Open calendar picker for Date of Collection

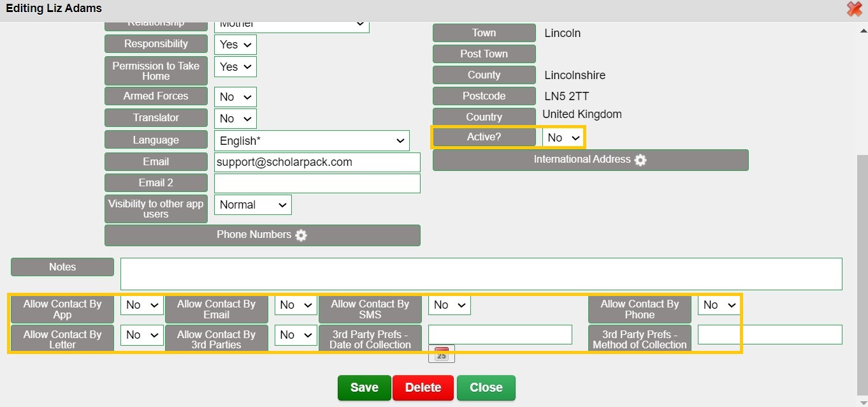click(442, 354)
